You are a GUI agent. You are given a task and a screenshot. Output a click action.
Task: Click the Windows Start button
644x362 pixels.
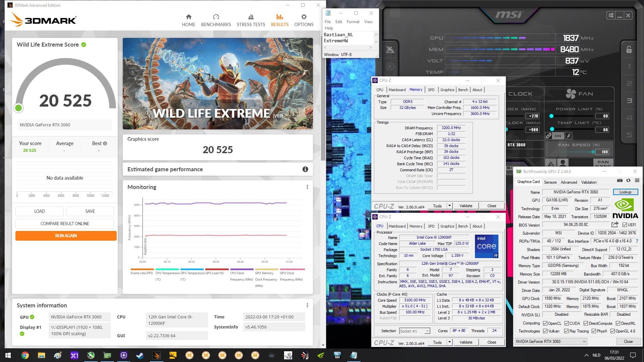(8, 355)
